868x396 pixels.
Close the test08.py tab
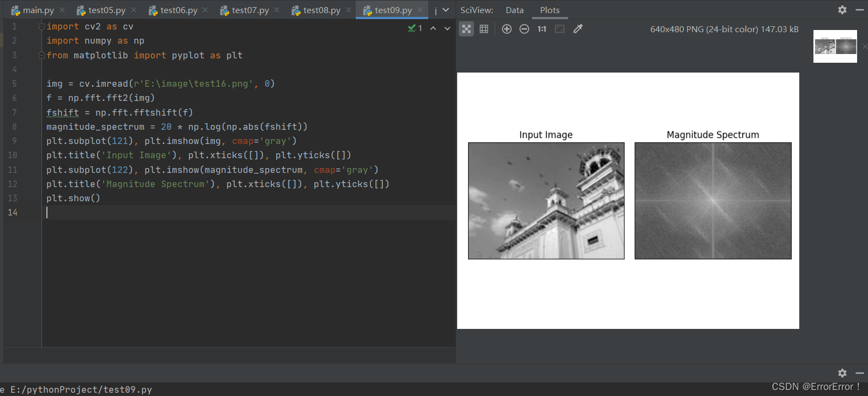click(349, 10)
